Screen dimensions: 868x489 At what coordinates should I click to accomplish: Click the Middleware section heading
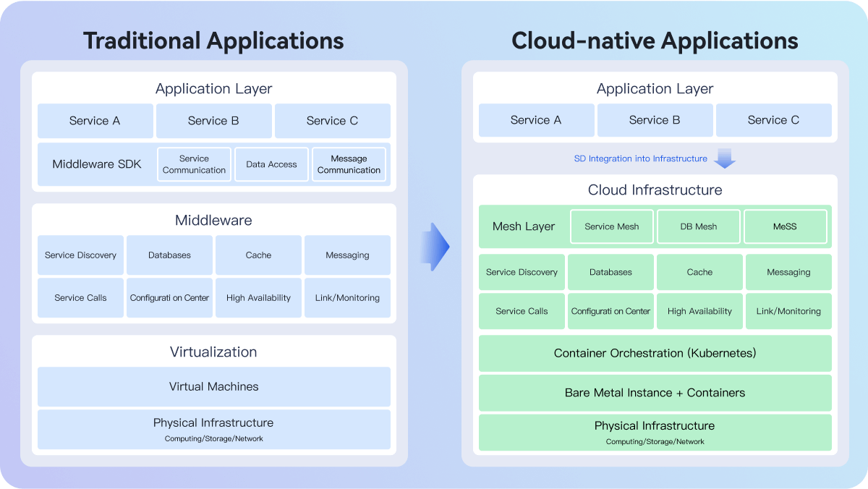point(214,221)
